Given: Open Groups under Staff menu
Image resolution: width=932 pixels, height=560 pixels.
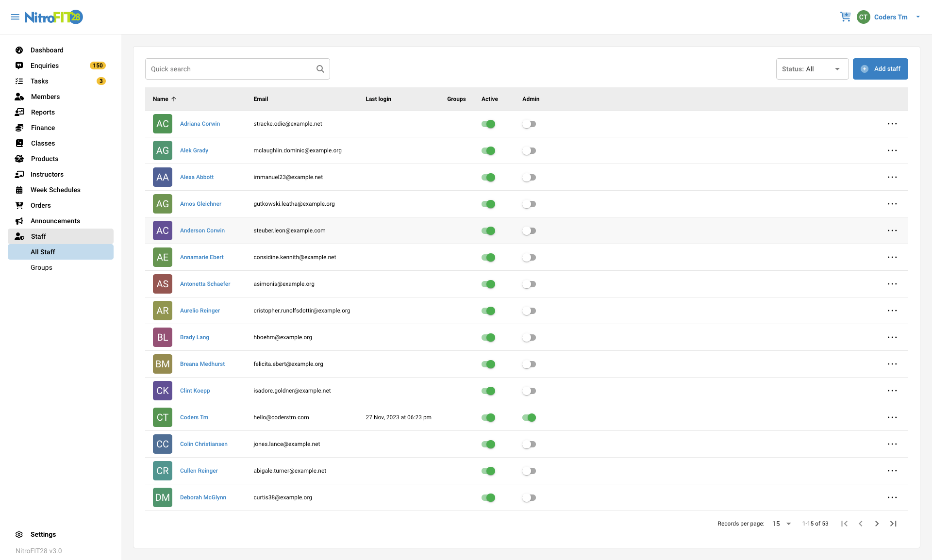Looking at the screenshot, I should pyautogui.click(x=41, y=267).
